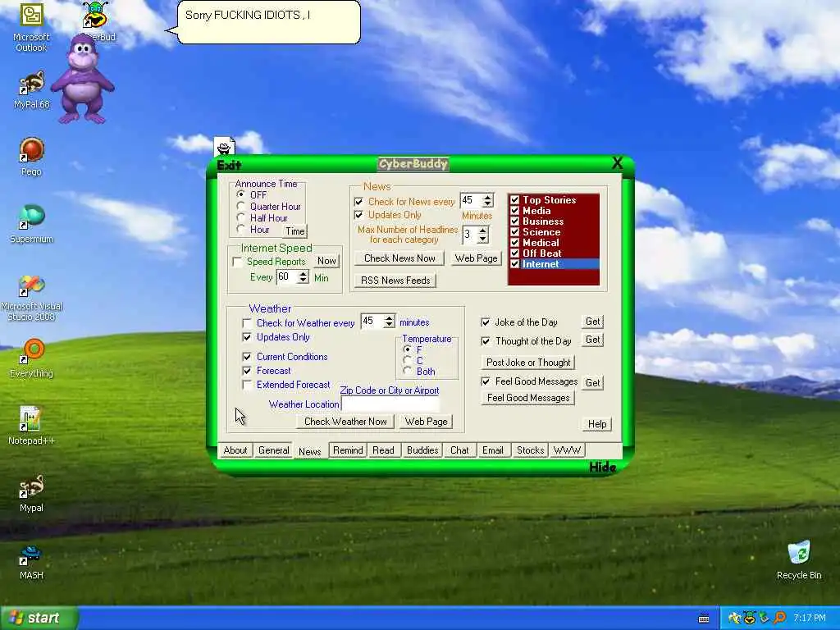Switch to the Chat tab
840x630 pixels.
pos(459,450)
